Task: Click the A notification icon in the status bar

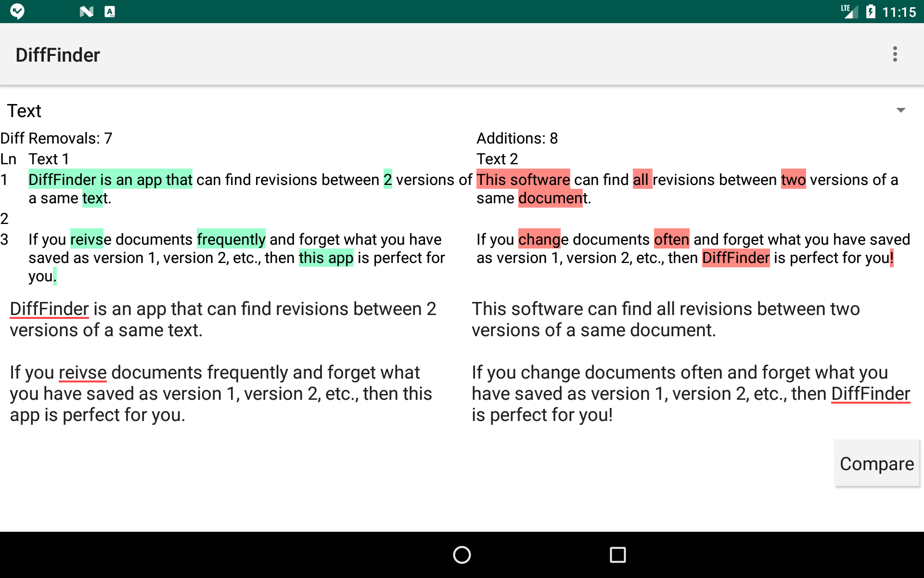Action: click(110, 11)
